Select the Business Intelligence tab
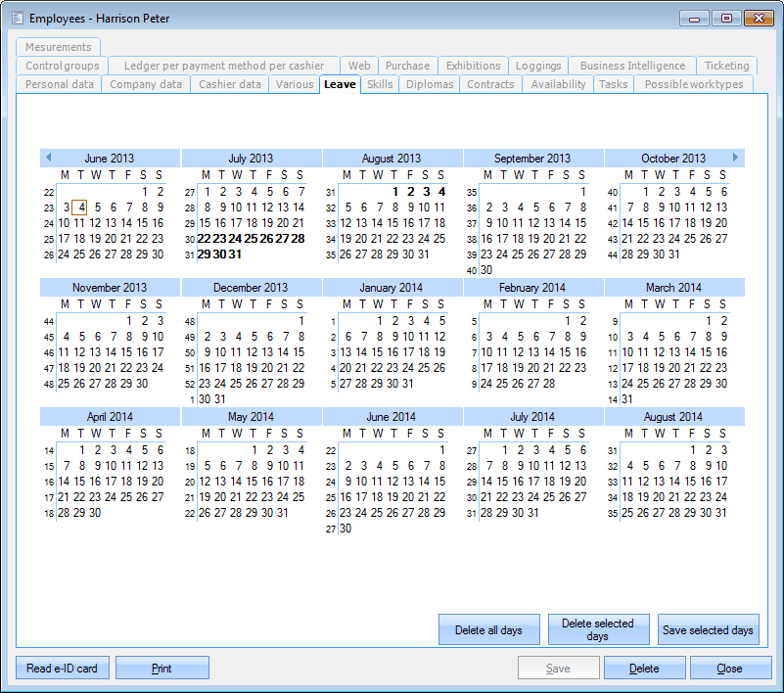Viewport: 784px width, 693px height. point(632,66)
